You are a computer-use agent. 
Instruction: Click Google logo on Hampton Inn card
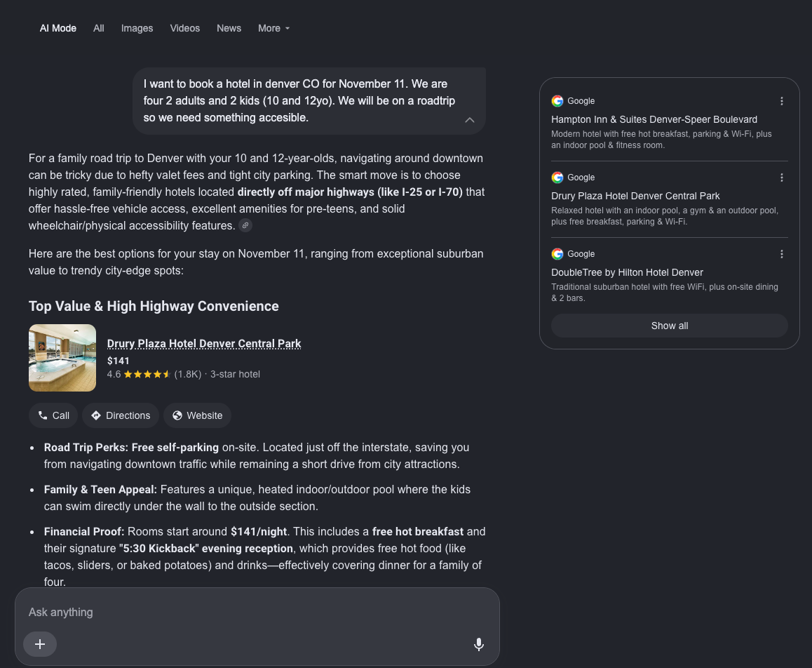point(557,101)
